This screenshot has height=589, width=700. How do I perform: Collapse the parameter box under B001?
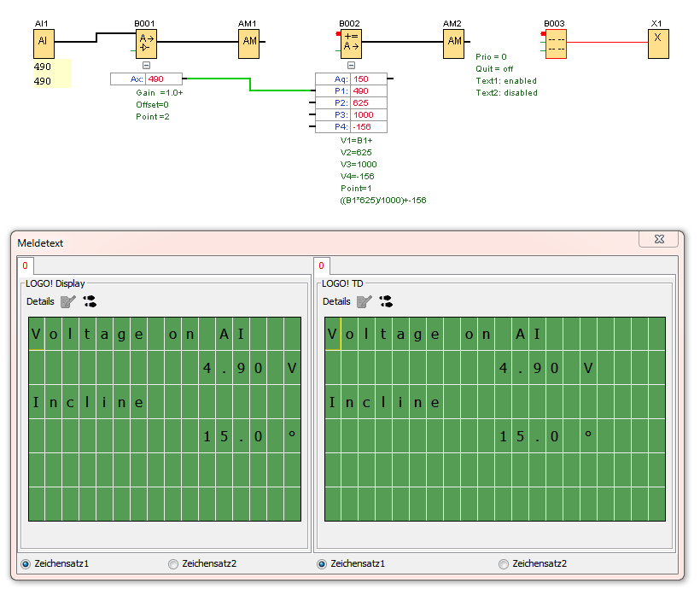pos(146,65)
